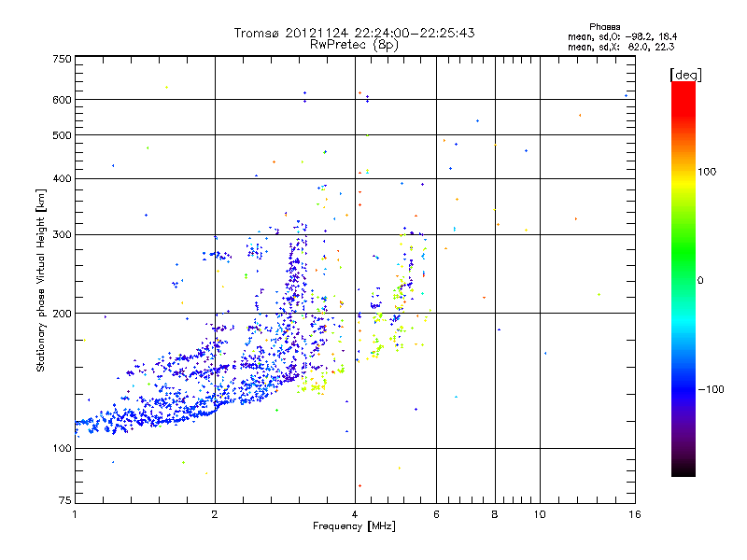Viewport: 747px width, 560px height.
Task: Click the plot title 'Tromsø 20121124 22:24:00-22:25:43'
Action: (x=354, y=33)
